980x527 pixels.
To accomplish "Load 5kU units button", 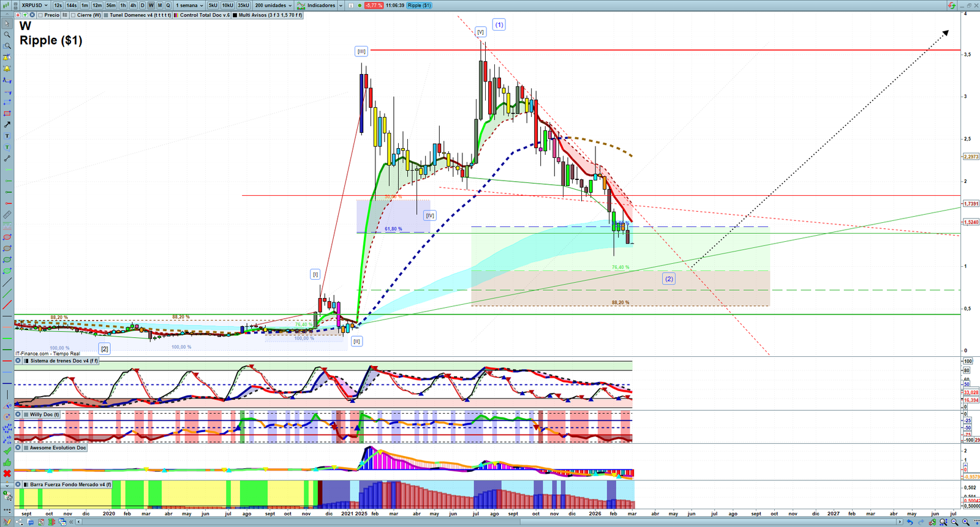I will click(x=213, y=6).
